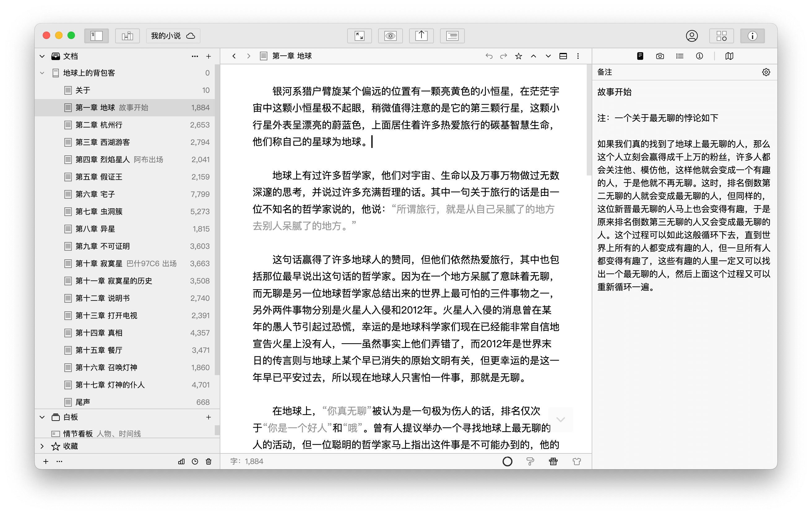Jump to next document with down chevron

tap(548, 56)
